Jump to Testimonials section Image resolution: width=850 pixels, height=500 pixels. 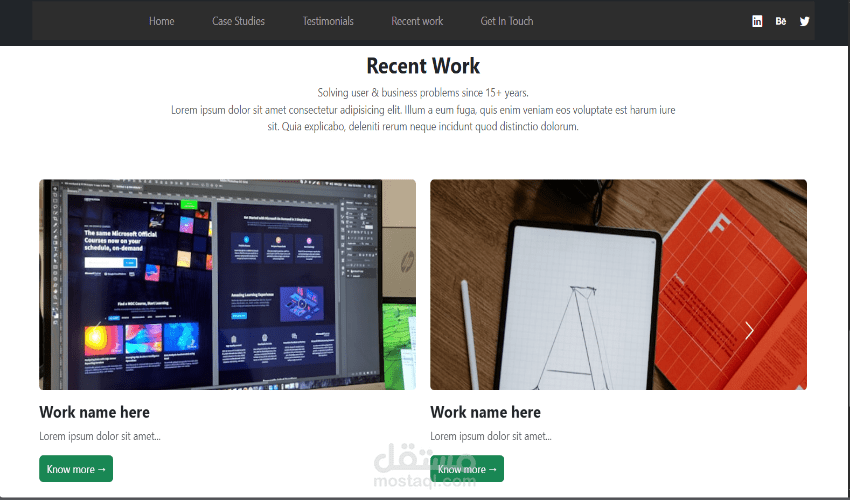click(x=328, y=21)
